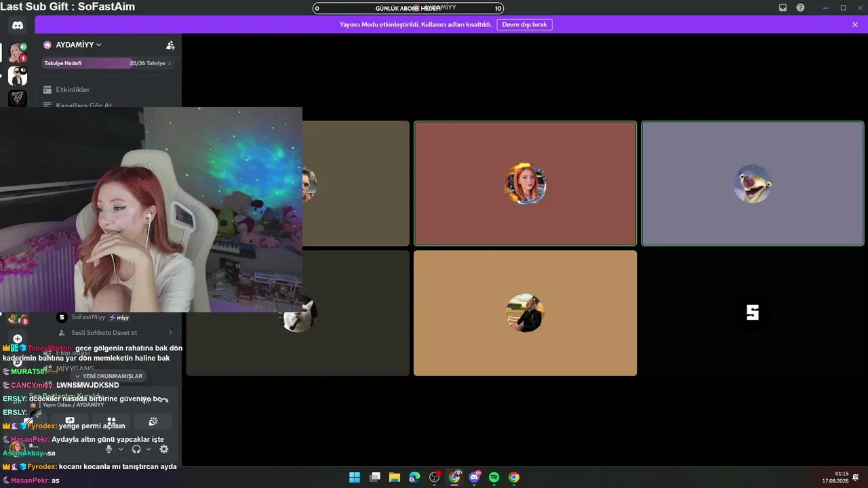This screenshot has width=868, height=488.
Task: Open the Discord help icon
Action: pos(800,7)
